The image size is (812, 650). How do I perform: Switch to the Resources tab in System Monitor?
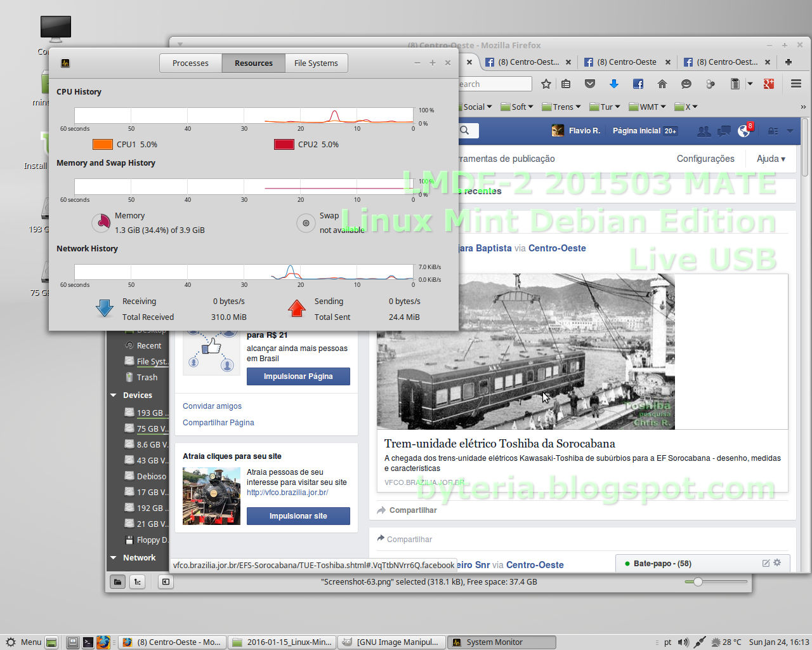(253, 63)
